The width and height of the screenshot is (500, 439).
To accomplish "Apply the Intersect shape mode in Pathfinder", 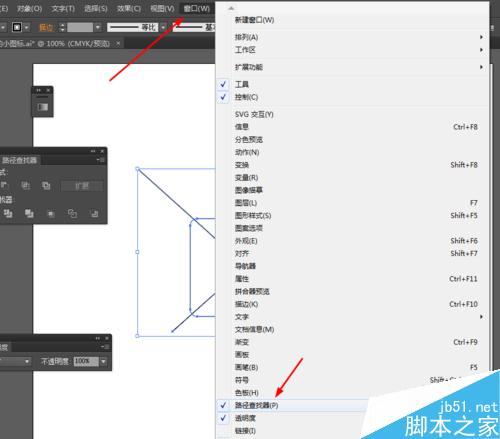I will coord(26,186).
